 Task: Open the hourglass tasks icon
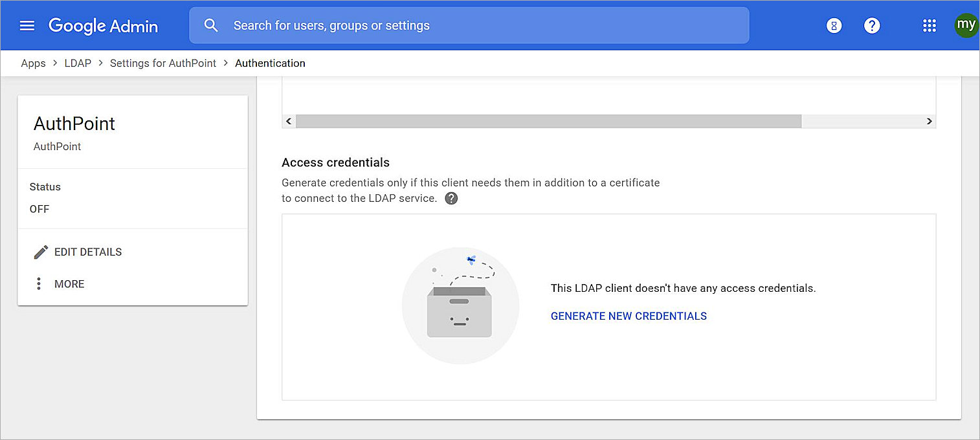click(x=834, y=25)
